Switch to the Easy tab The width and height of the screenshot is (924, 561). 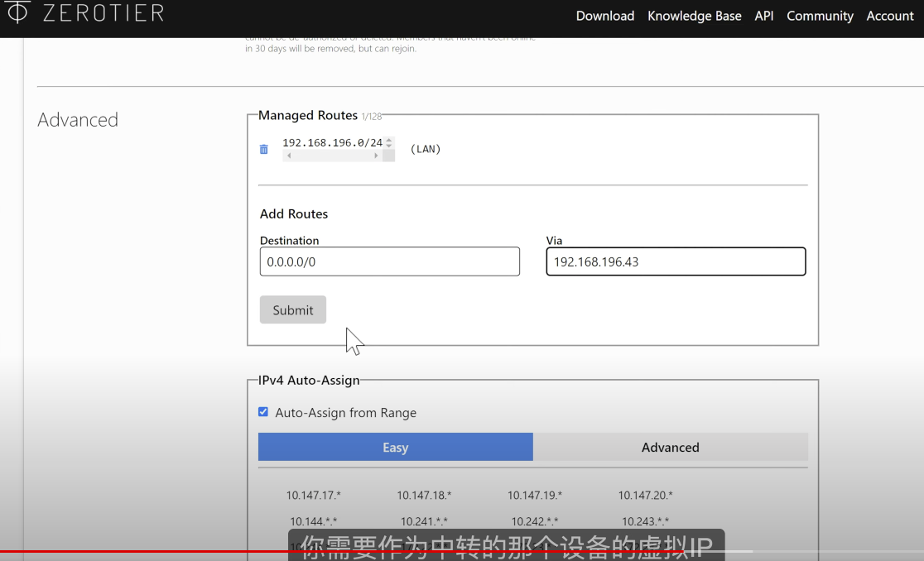[x=395, y=447]
